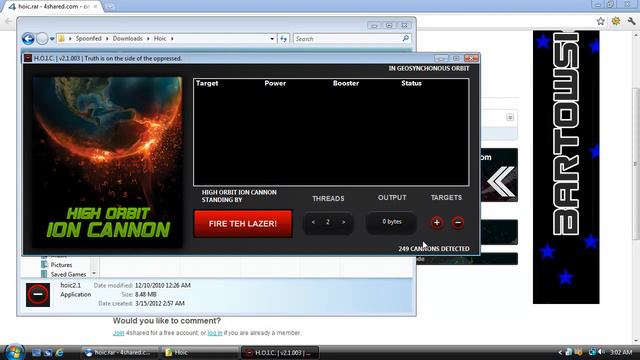The width and height of the screenshot is (640, 360).
Task: Open the Windows Start menu
Action: tap(14, 352)
